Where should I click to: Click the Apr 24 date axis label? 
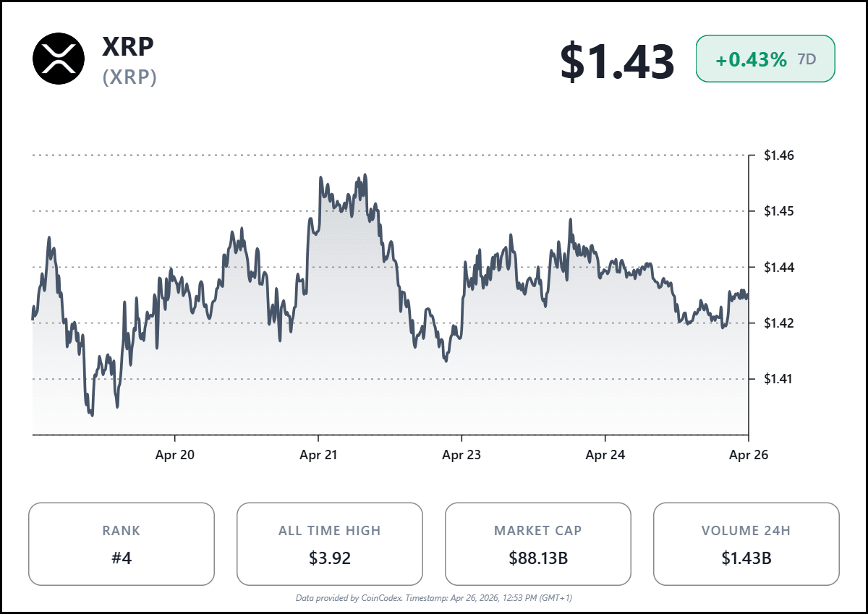(x=605, y=455)
